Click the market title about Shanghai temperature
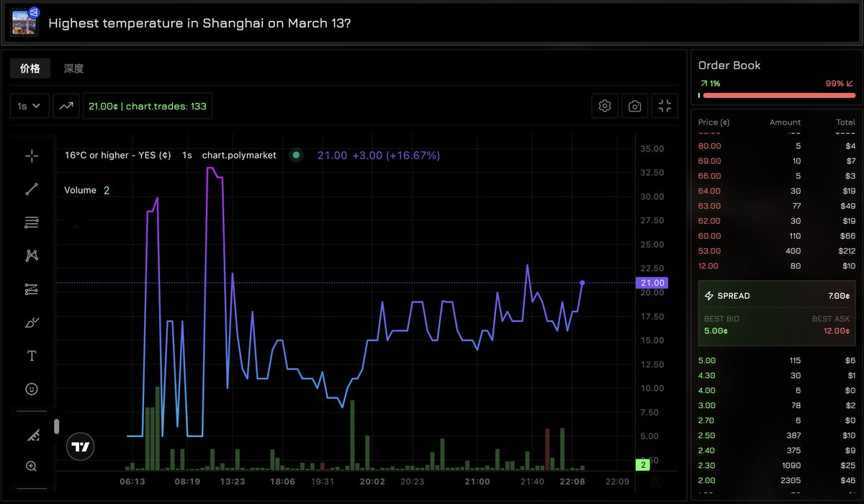Viewport: 864px width, 504px height. (x=199, y=23)
